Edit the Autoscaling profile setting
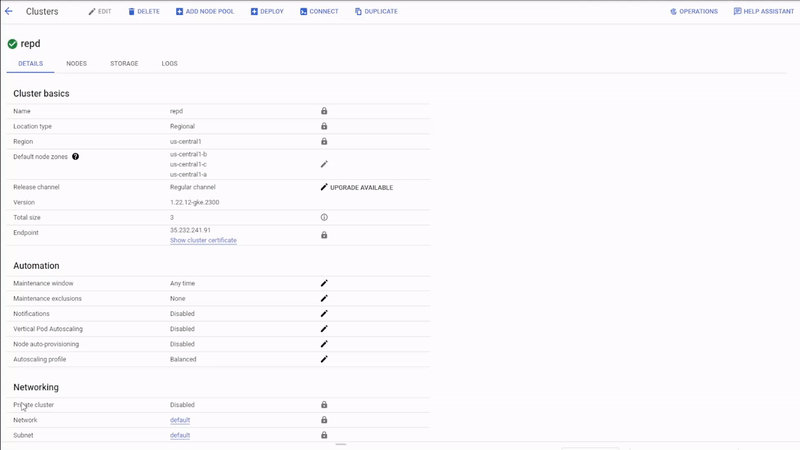800x450 pixels. (x=324, y=359)
